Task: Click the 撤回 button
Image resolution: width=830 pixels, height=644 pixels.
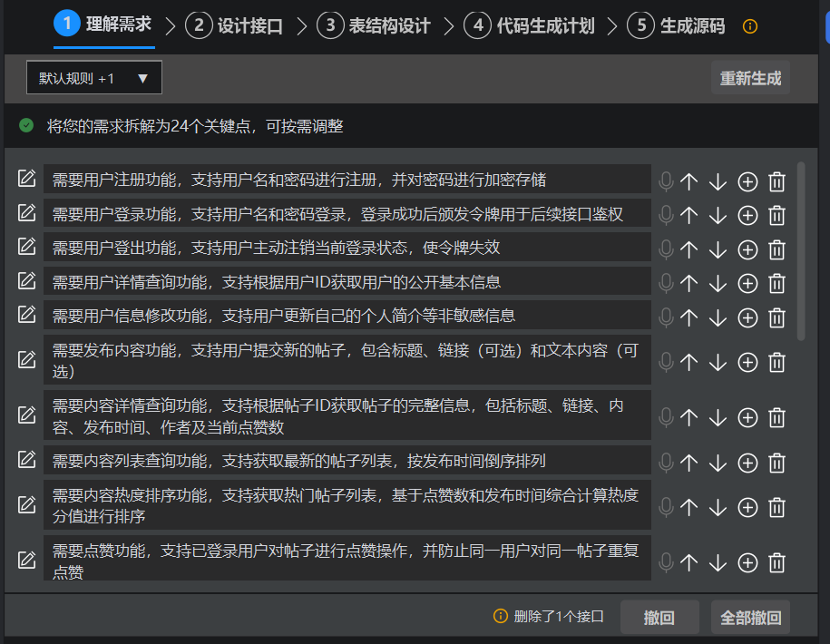Action: point(659,617)
